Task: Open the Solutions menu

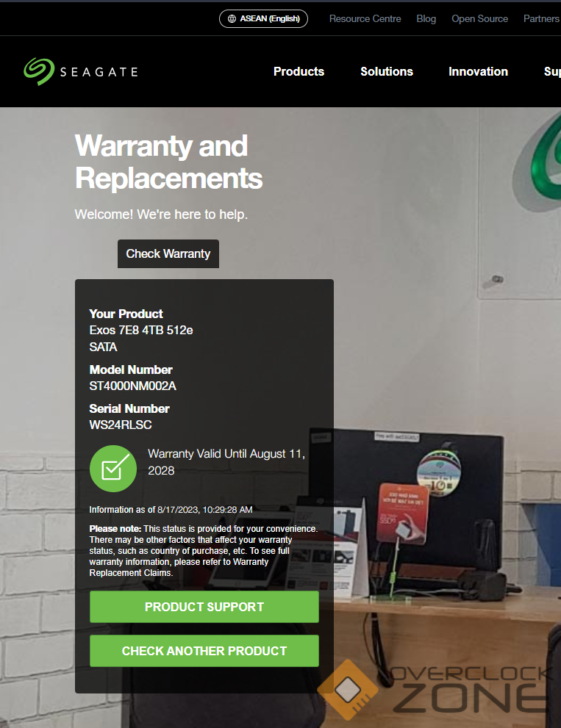Action: click(x=387, y=71)
